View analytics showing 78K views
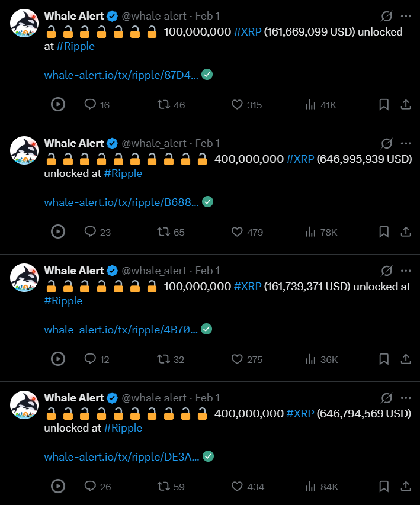This screenshot has width=420, height=505. pyautogui.click(x=321, y=232)
